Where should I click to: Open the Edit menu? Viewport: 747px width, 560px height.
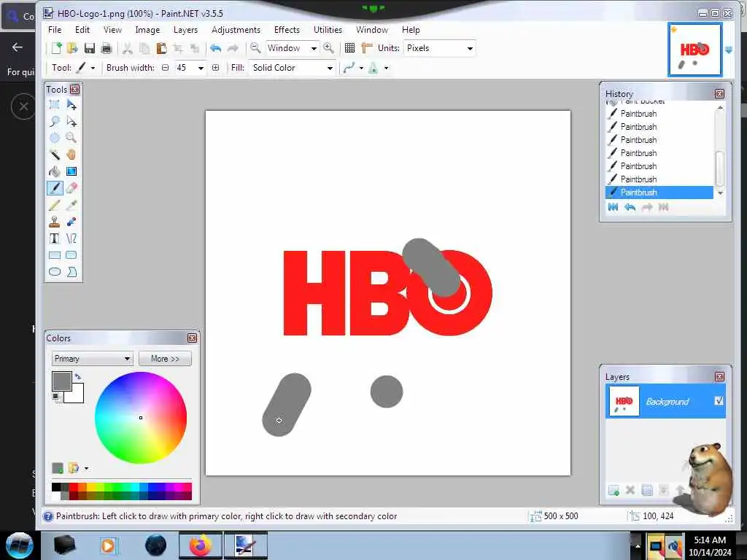point(82,29)
